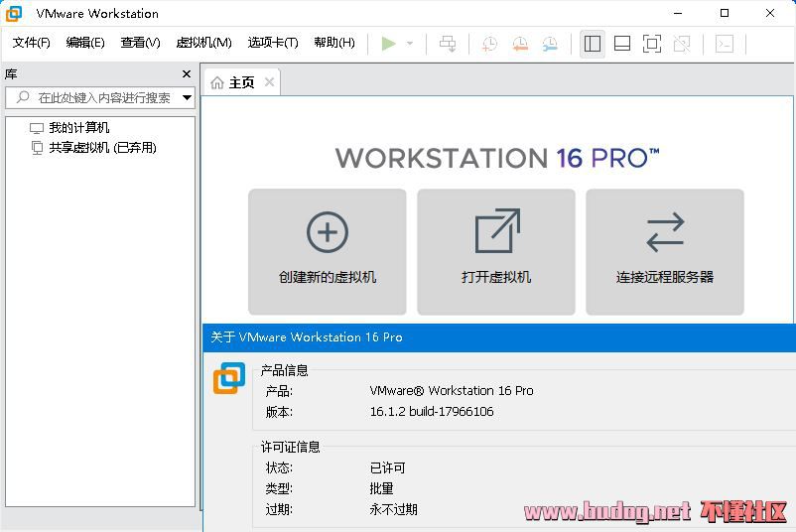
Task: Toggle the thumbnail bar view icon
Action: [x=622, y=44]
